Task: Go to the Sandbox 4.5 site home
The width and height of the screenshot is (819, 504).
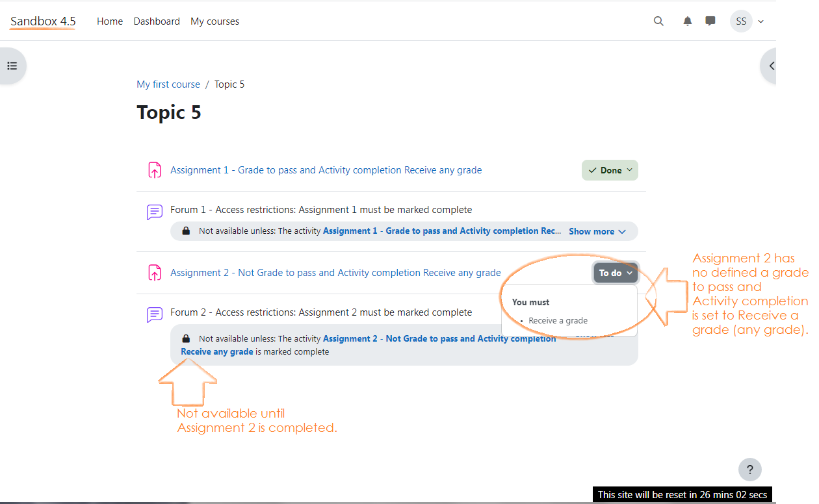Action: [x=43, y=21]
